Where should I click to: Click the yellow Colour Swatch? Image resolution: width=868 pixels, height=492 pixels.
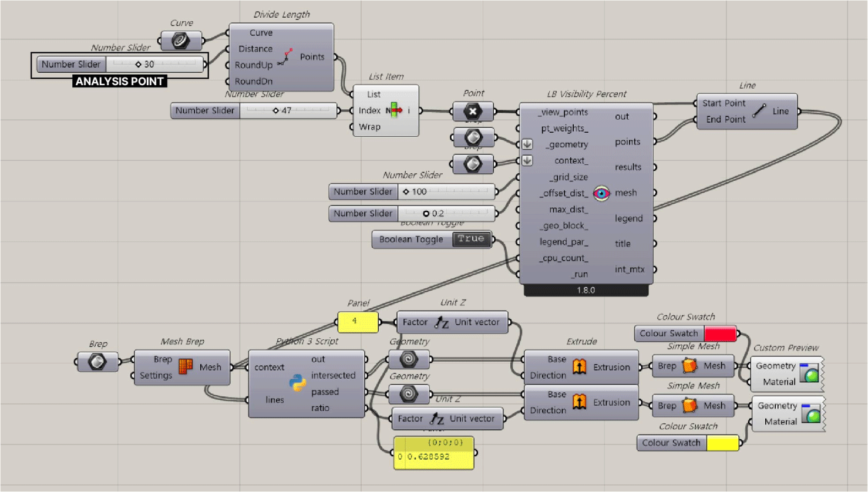pos(722,443)
